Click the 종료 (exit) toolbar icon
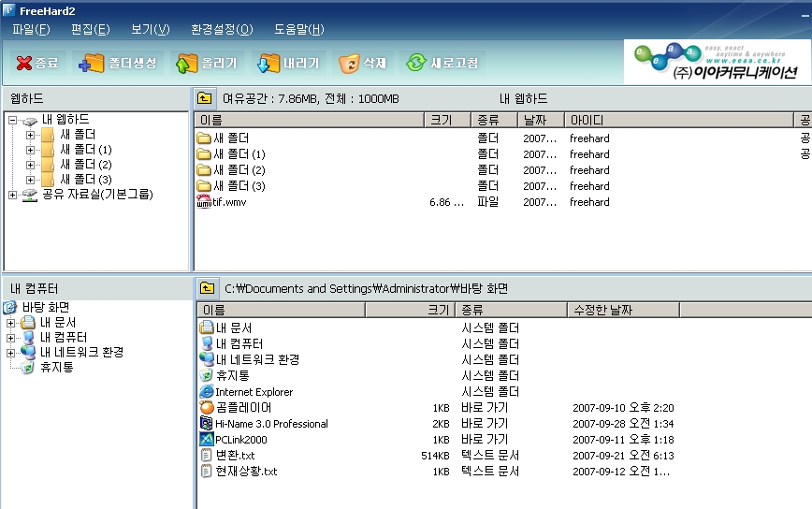This screenshot has width=812, height=509. (x=37, y=64)
